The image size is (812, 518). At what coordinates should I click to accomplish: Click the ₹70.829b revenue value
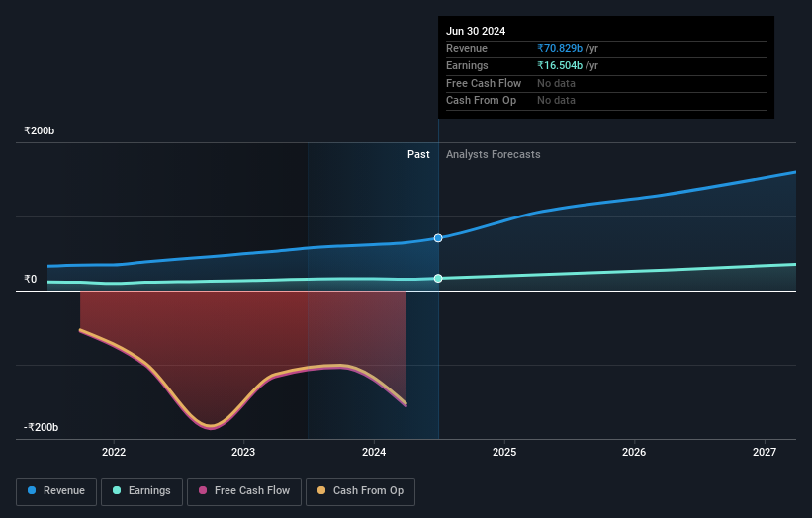tap(560, 48)
